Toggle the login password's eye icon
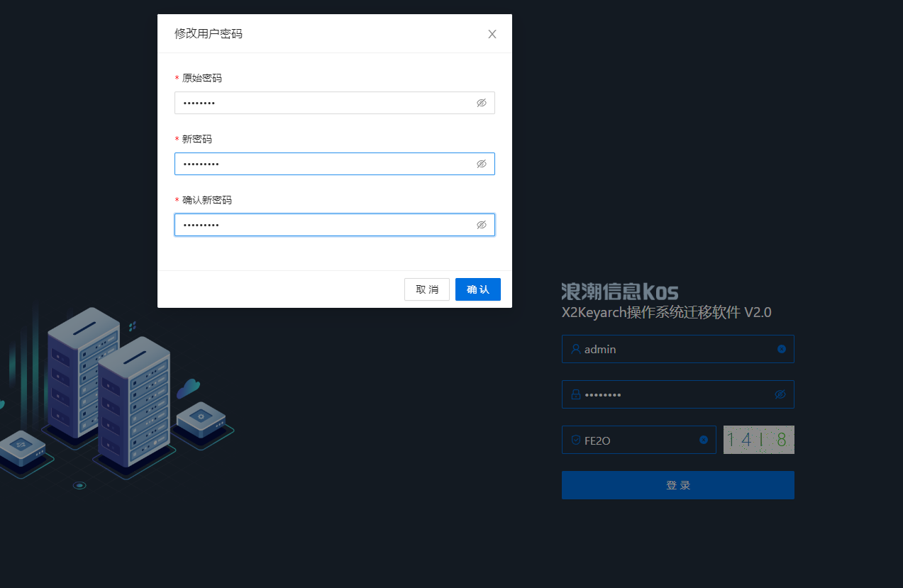Screen dimensions: 903x588 click(780, 394)
